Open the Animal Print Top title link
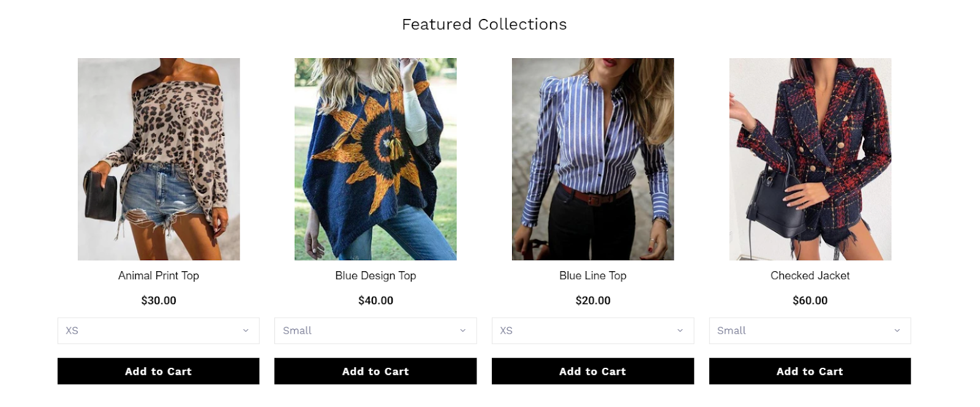This screenshot has width=980, height=407. pyautogui.click(x=159, y=275)
